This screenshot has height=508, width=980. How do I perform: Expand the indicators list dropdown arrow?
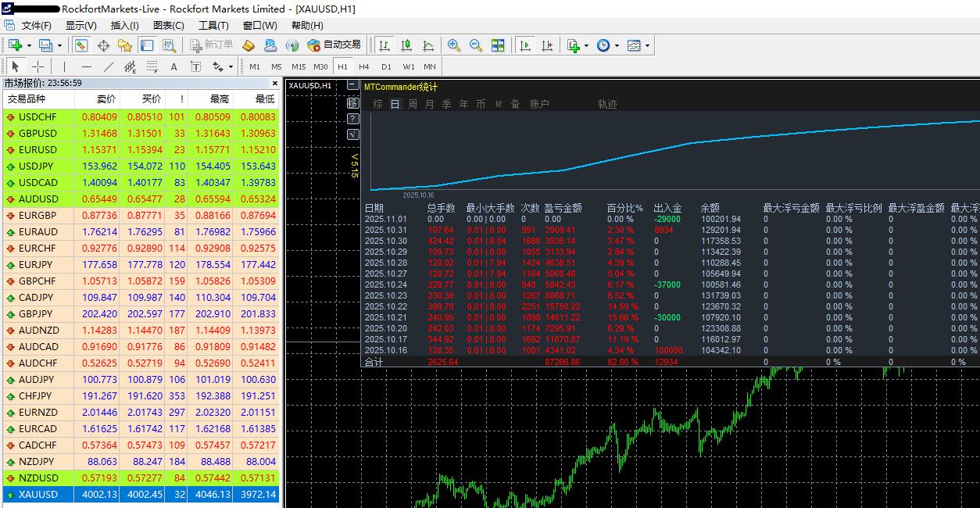click(x=586, y=45)
